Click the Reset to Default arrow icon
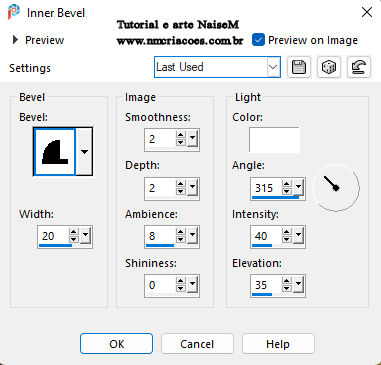The image size is (381, 365). click(x=359, y=67)
